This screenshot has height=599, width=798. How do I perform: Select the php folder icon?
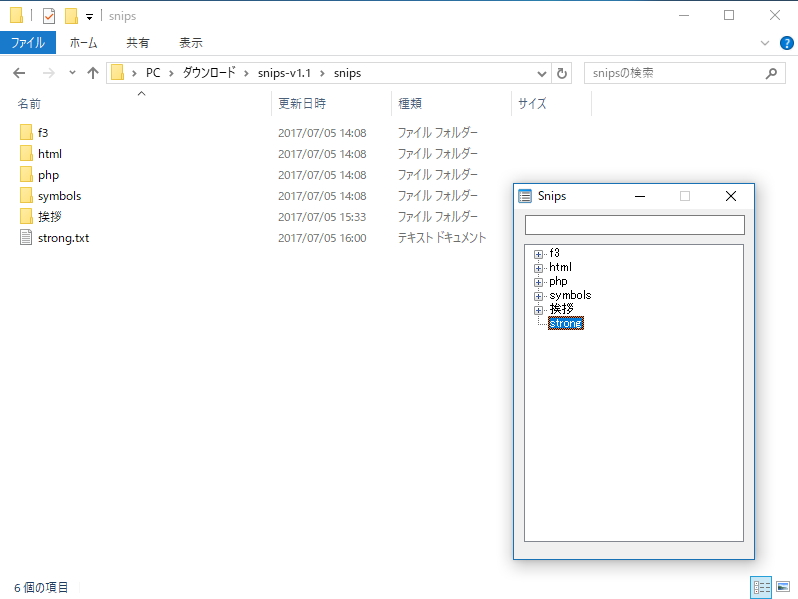tap(26, 175)
